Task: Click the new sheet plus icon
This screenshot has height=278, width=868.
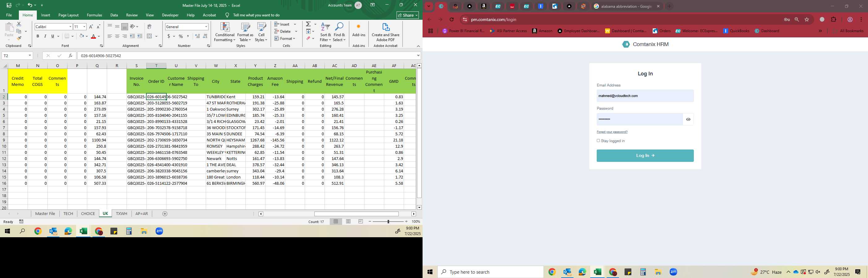Action: pos(165,214)
